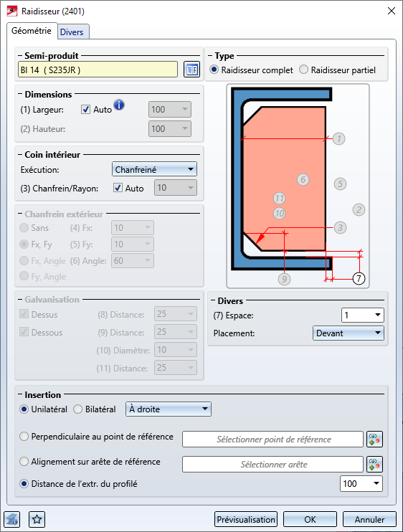Screen dimensions: 403x532
Task: Switch to Géométrie tab
Action: coord(32,31)
